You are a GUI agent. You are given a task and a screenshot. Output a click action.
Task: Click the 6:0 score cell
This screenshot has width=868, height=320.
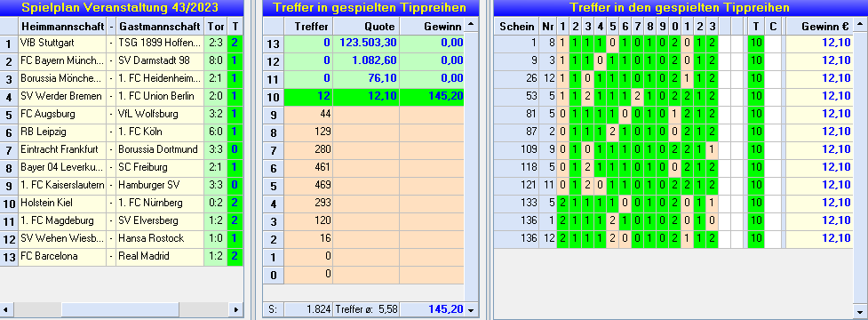coord(216,132)
